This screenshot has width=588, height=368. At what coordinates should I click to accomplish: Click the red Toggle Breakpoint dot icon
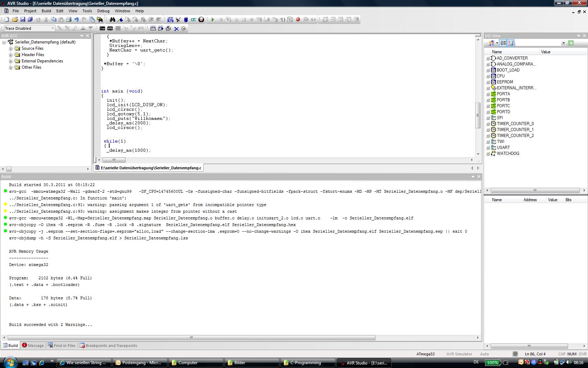click(x=298, y=20)
